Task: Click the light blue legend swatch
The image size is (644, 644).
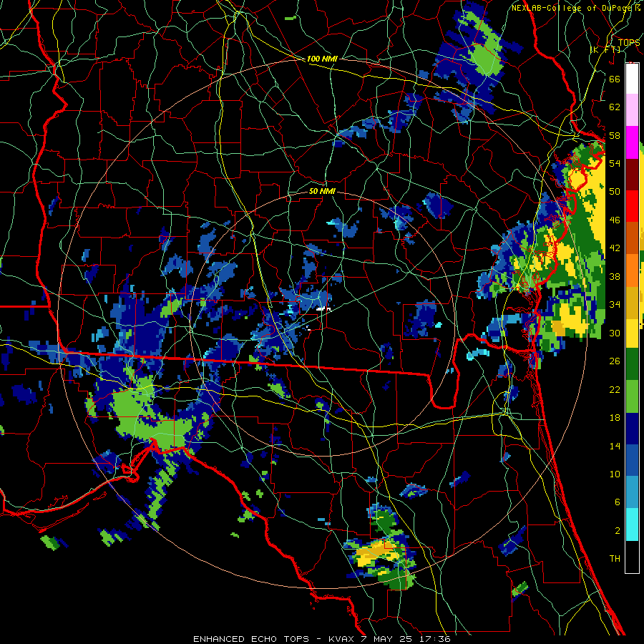Action: tap(632, 492)
